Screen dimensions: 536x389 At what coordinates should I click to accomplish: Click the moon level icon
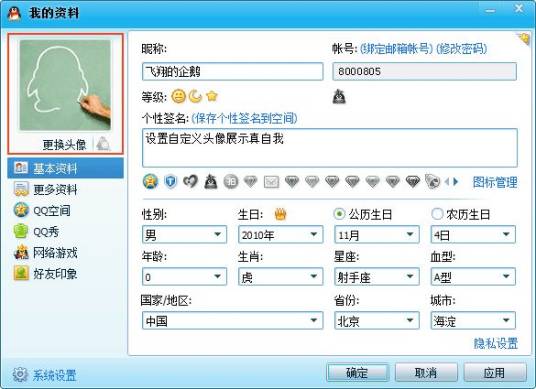click(x=195, y=97)
